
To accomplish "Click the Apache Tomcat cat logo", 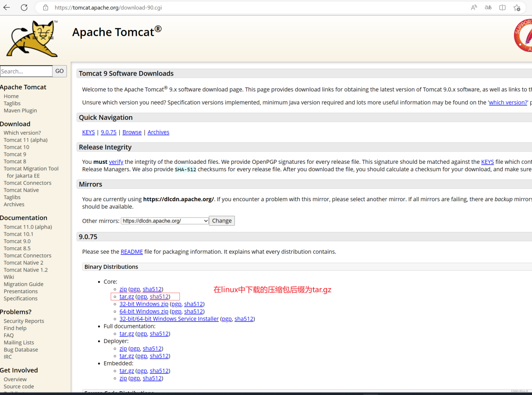I will (x=32, y=38).
